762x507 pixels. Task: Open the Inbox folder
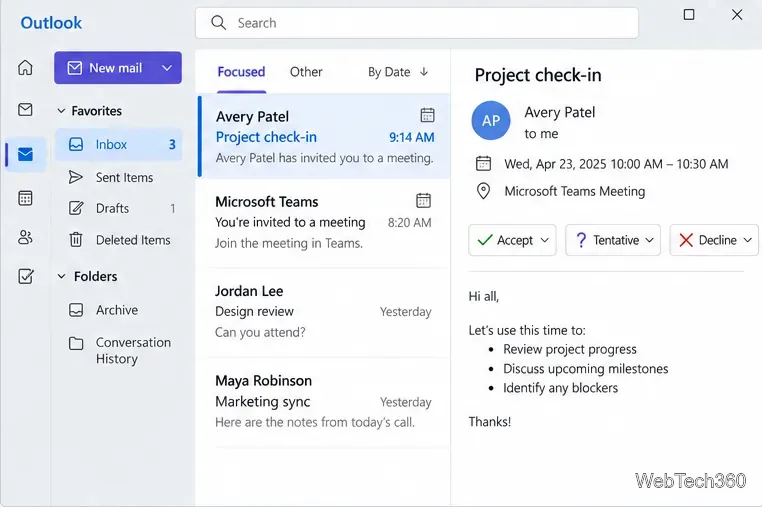pos(119,144)
